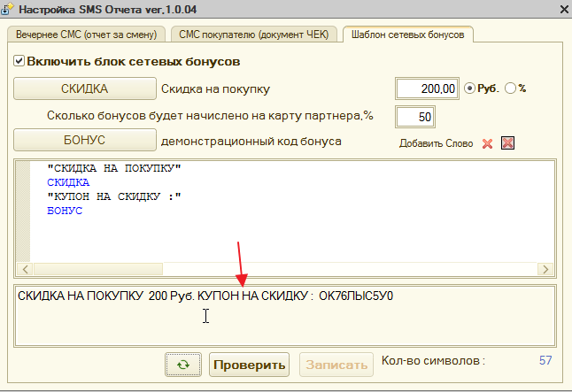The image size is (572, 392).
Task: Open 'Вечернее СМС (отчет за смену)' tab
Action: [x=87, y=35]
